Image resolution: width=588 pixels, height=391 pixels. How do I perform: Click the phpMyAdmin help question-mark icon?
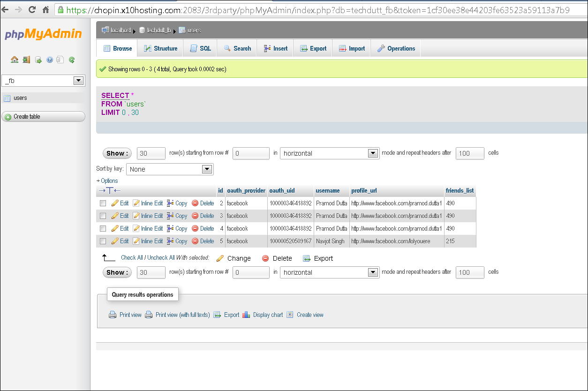click(49, 60)
